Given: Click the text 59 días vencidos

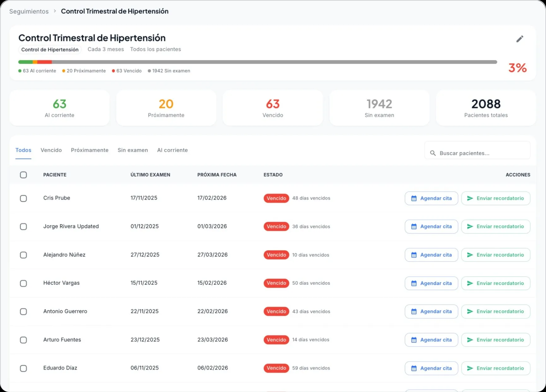Looking at the screenshot, I should tap(311, 368).
